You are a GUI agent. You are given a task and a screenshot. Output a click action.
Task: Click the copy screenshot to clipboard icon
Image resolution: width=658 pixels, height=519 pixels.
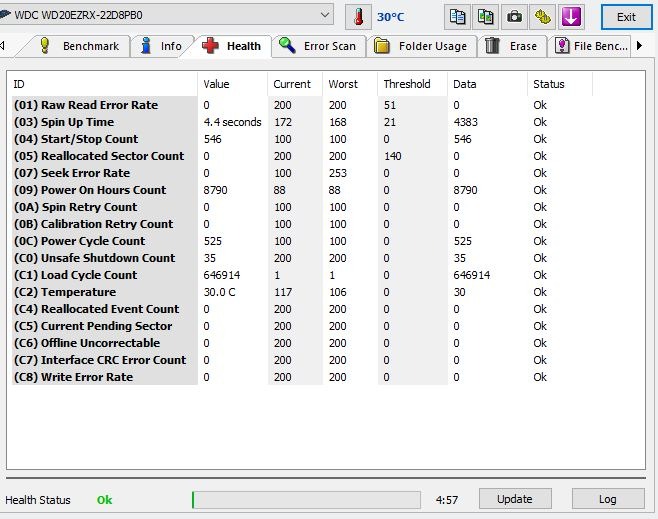coord(485,17)
